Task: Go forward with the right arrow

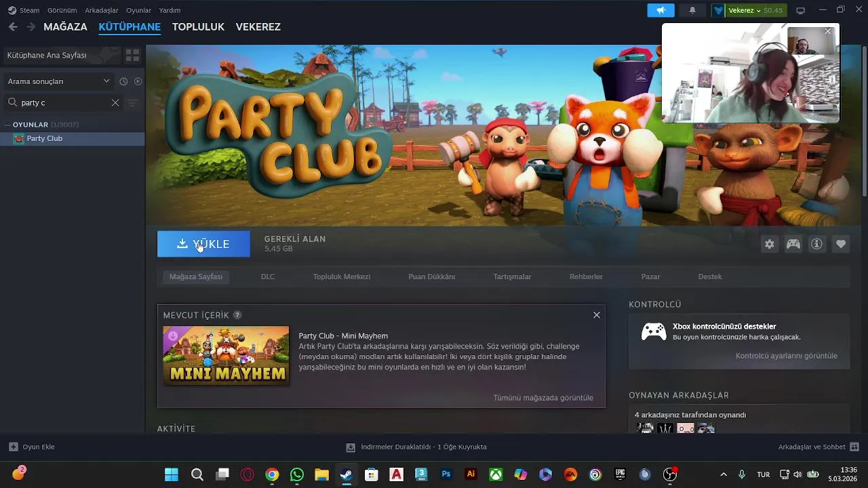Action: point(31,27)
